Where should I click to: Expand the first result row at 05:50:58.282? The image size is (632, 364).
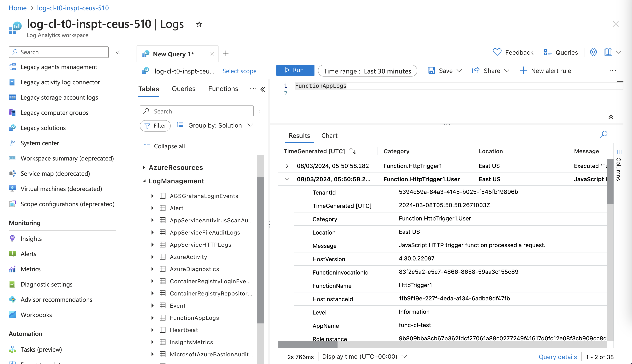287,166
